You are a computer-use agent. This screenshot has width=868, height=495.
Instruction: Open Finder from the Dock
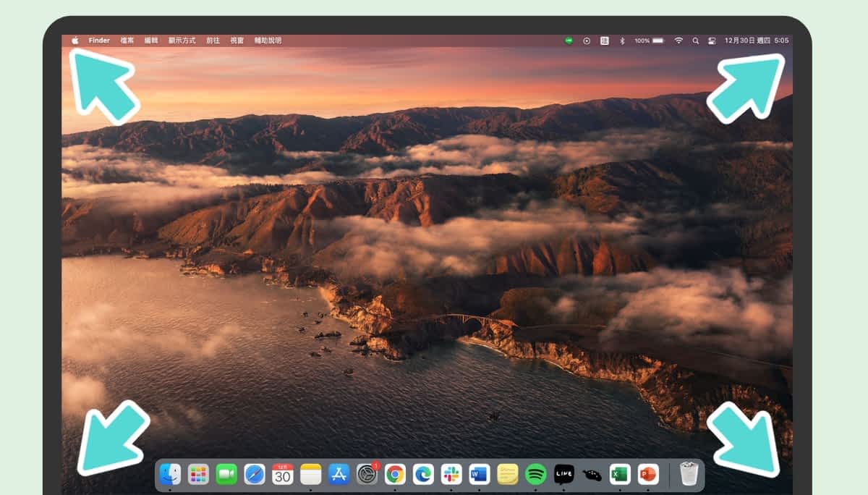[170, 474]
